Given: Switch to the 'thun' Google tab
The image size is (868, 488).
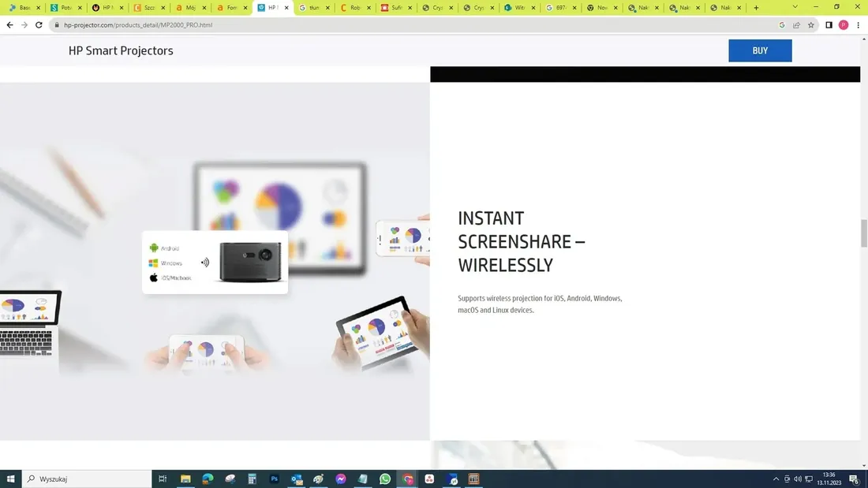Looking at the screenshot, I should pos(312,8).
